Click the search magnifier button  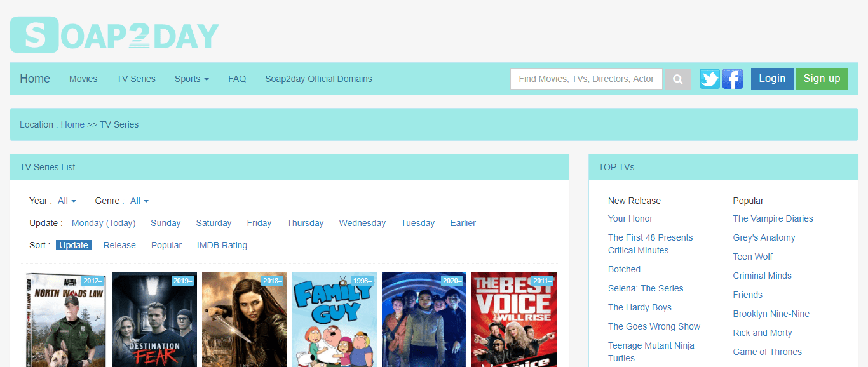pos(678,79)
